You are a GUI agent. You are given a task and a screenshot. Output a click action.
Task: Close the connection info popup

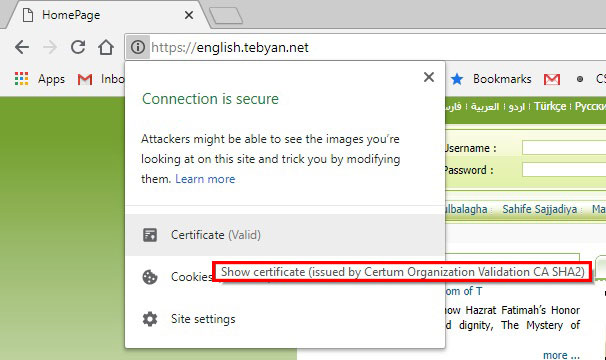point(429,77)
